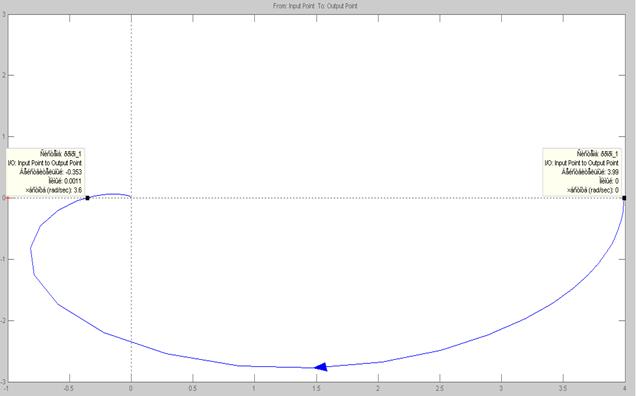This screenshot has width=636, height=396.
Task: Click the horizontal dotted line near x equals 2
Action: tap(378, 198)
